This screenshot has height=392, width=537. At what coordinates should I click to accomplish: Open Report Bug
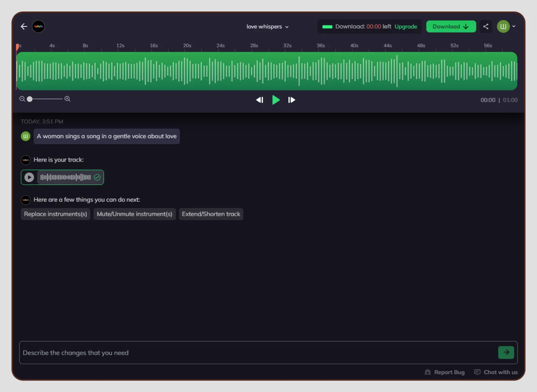tap(445, 372)
